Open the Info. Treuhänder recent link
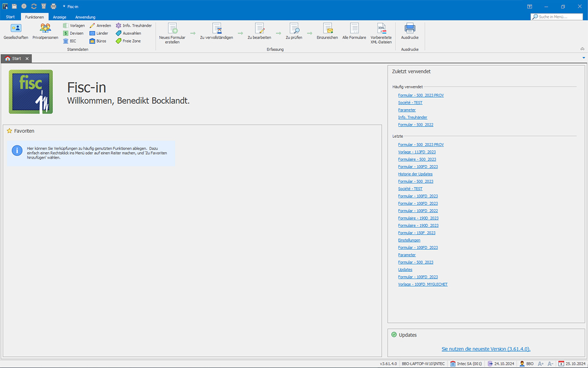 [413, 117]
